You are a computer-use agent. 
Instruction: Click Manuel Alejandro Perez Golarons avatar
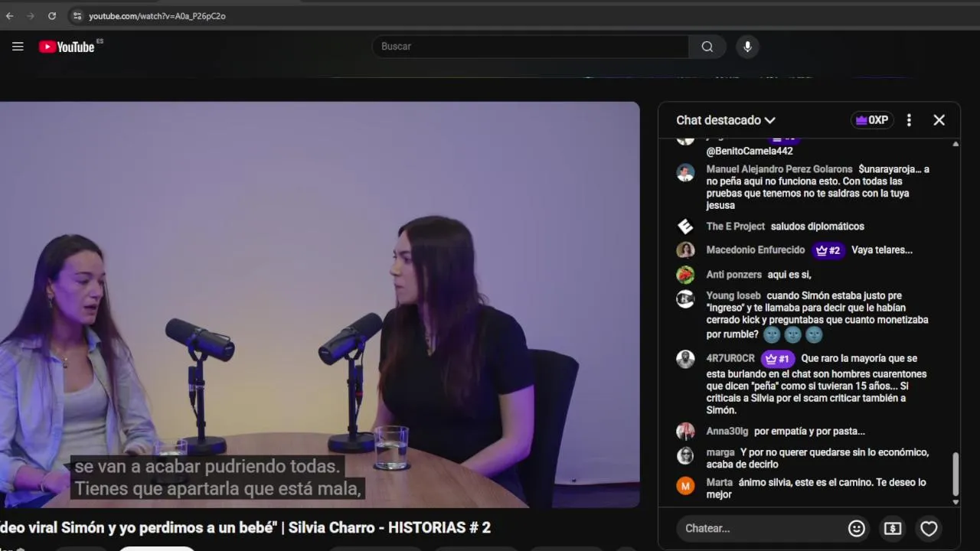point(685,172)
